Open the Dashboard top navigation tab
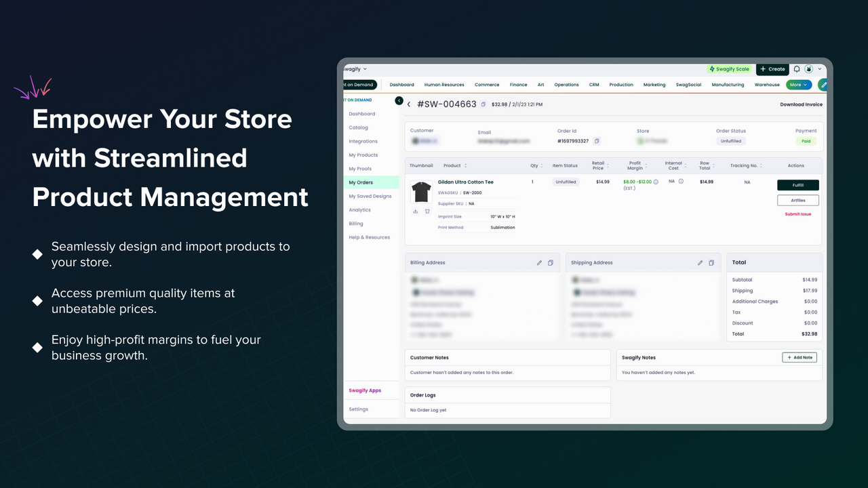This screenshot has height=488, width=868. tap(401, 85)
